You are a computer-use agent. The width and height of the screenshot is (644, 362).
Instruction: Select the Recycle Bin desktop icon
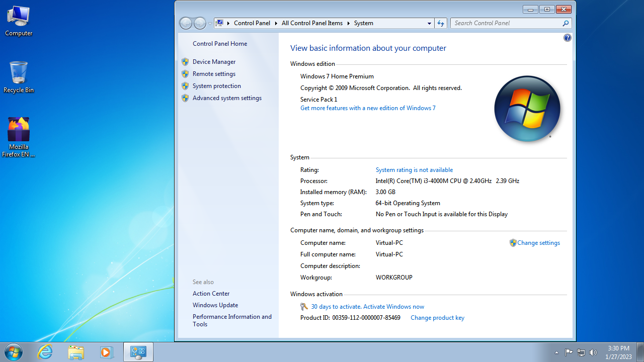tap(19, 77)
